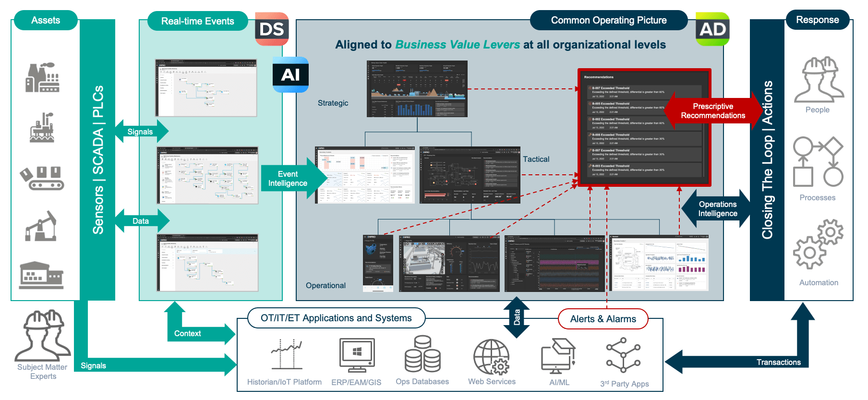Select the AI/ML computer icon

(558, 356)
